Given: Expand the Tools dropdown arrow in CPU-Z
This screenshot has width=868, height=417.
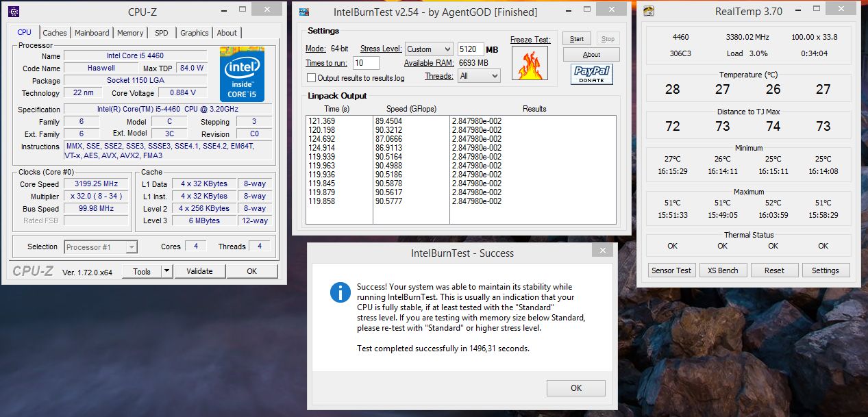Looking at the screenshot, I should coord(166,271).
